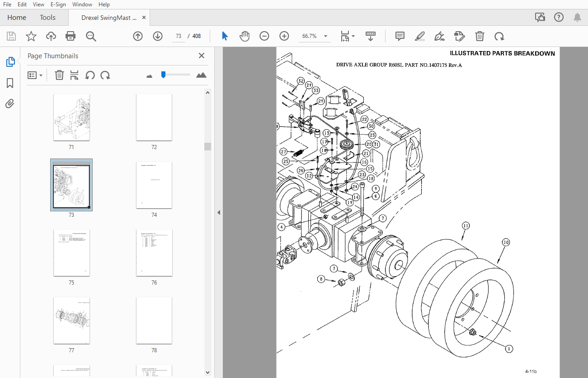Click the share chat icon top right

click(x=540, y=18)
